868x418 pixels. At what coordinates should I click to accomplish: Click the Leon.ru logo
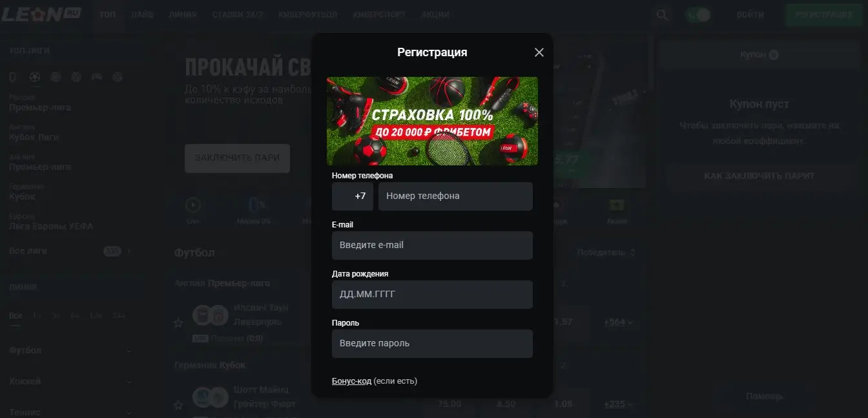[41, 14]
